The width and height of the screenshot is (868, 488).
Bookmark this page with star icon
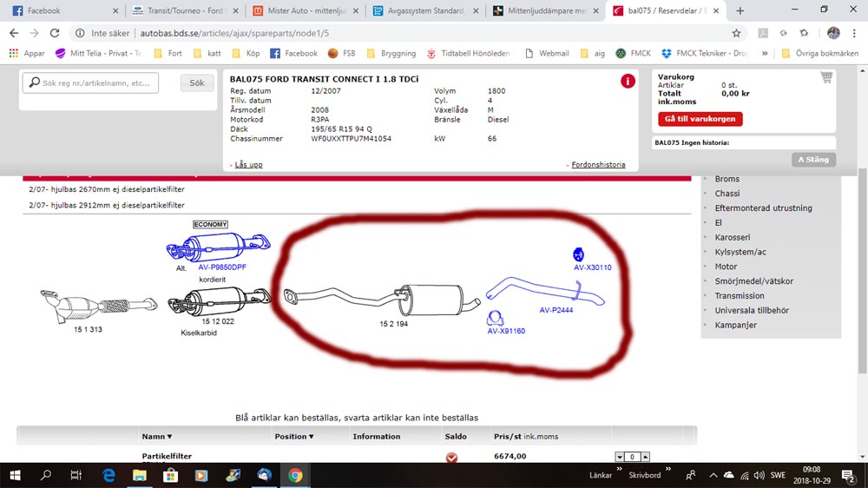tap(736, 33)
